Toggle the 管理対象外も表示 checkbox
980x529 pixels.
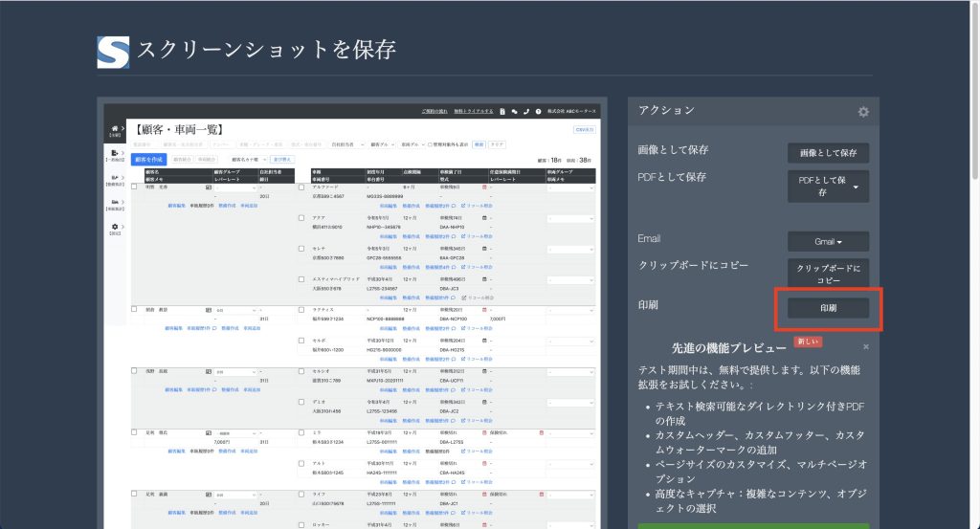tap(429, 143)
